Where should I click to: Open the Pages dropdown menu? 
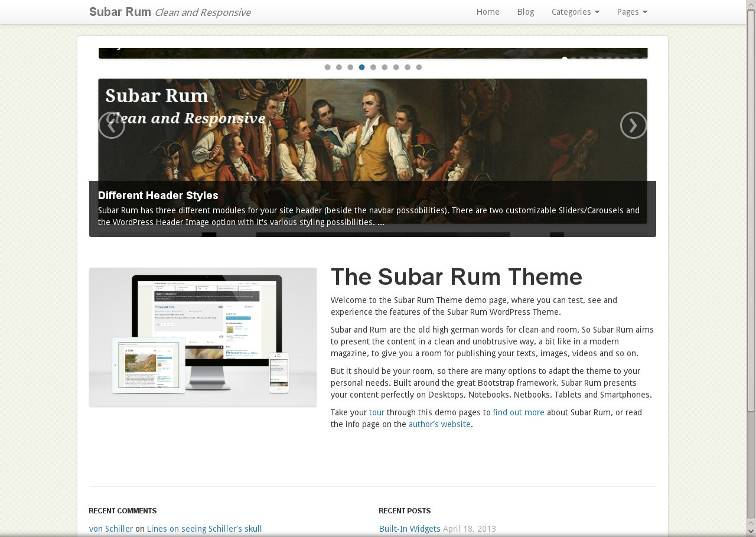pyautogui.click(x=632, y=12)
